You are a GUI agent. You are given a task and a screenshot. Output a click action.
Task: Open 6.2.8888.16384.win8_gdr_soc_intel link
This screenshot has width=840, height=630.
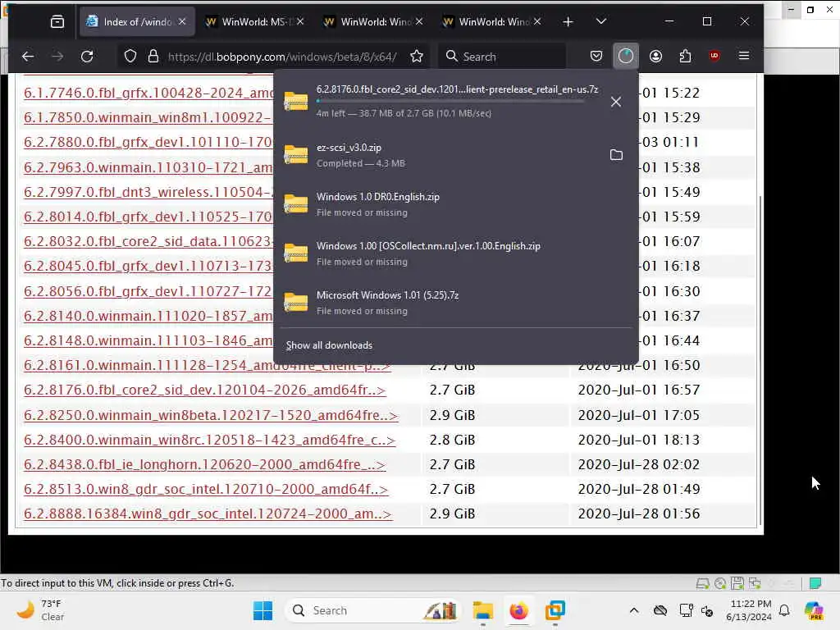[208, 514]
